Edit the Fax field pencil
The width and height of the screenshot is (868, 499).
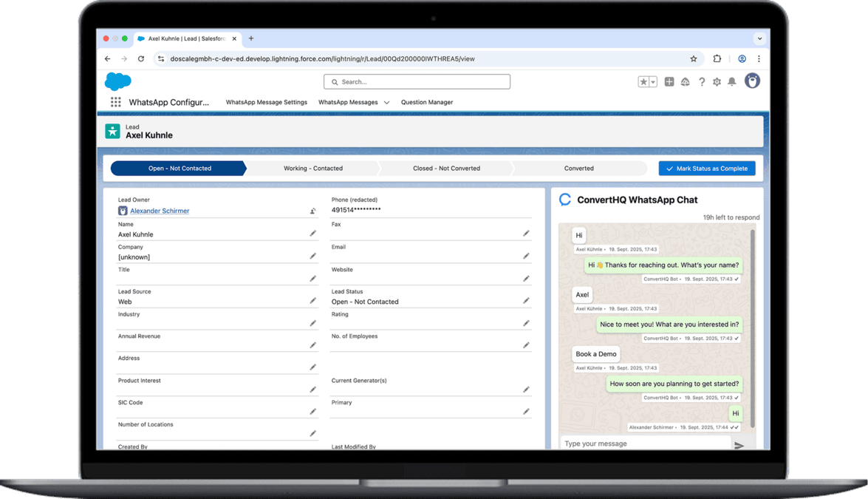click(x=526, y=234)
